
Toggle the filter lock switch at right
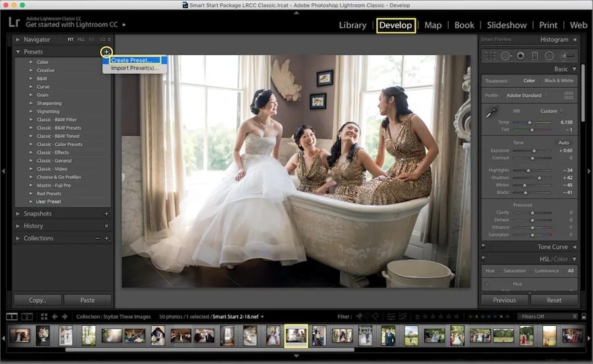tap(584, 317)
